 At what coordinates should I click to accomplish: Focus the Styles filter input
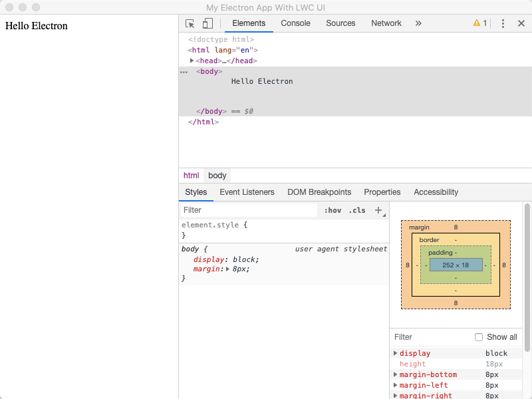[x=249, y=210]
